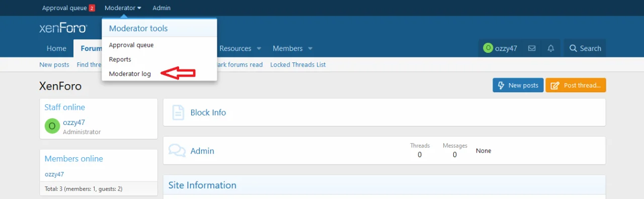
Task: Collapse the Moderator dropdown in top bar
Action: (123, 8)
